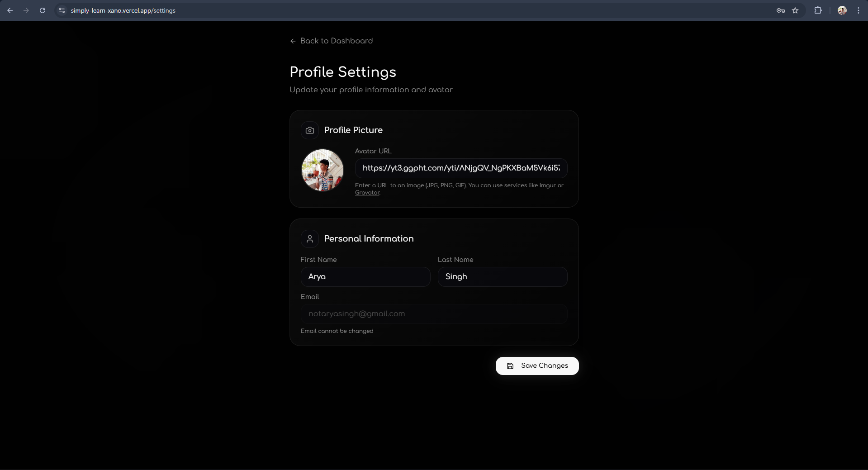This screenshot has height=470, width=868.
Task: Open the Chrome profile avatar
Action: point(842,10)
